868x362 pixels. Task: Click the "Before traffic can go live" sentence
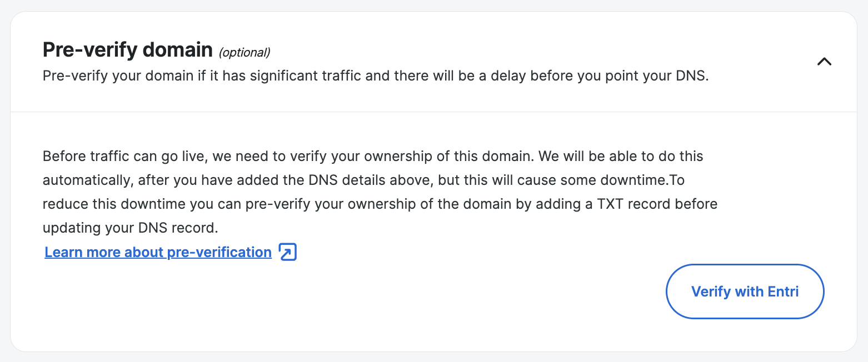(124, 156)
